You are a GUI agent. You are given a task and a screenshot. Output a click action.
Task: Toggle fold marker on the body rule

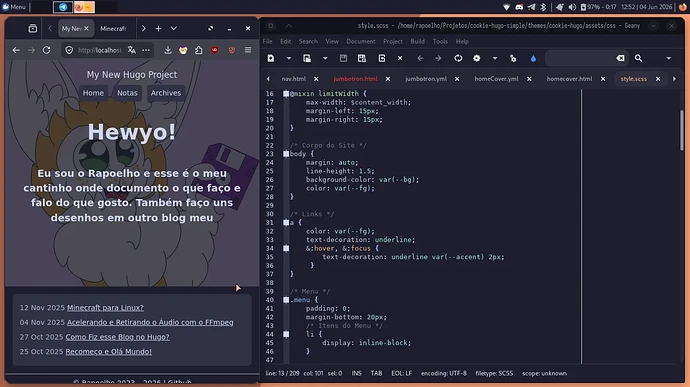pyautogui.click(x=286, y=154)
